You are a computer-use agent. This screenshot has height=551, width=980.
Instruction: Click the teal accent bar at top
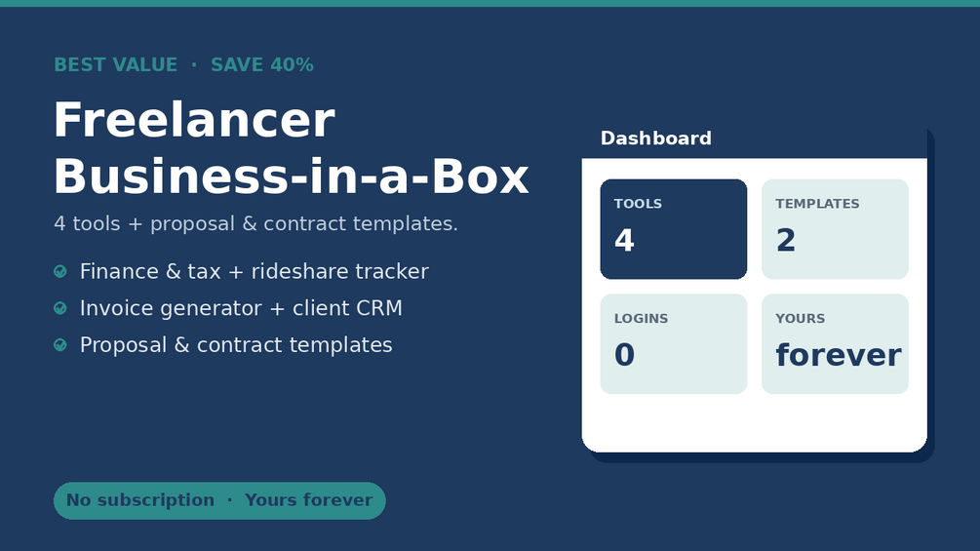[x=490, y=3]
